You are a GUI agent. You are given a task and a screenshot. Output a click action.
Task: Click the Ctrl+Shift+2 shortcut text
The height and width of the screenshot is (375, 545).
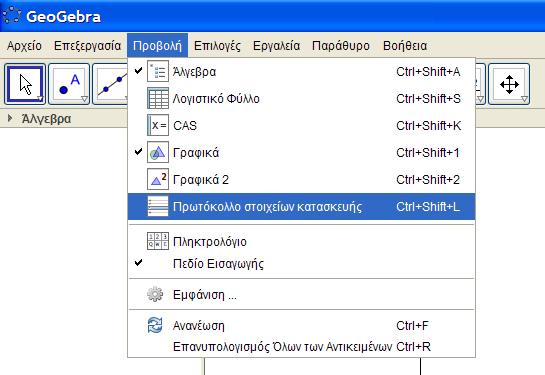(428, 179)
